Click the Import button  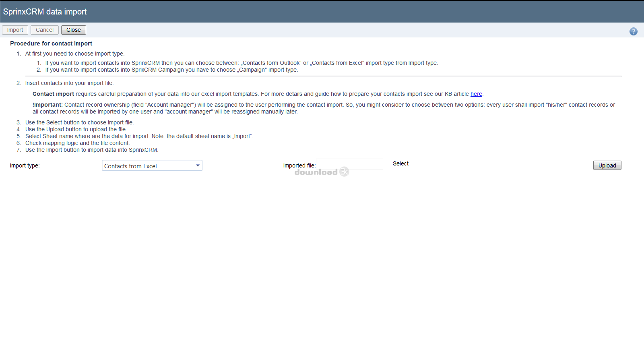click(x=15, y=30)
